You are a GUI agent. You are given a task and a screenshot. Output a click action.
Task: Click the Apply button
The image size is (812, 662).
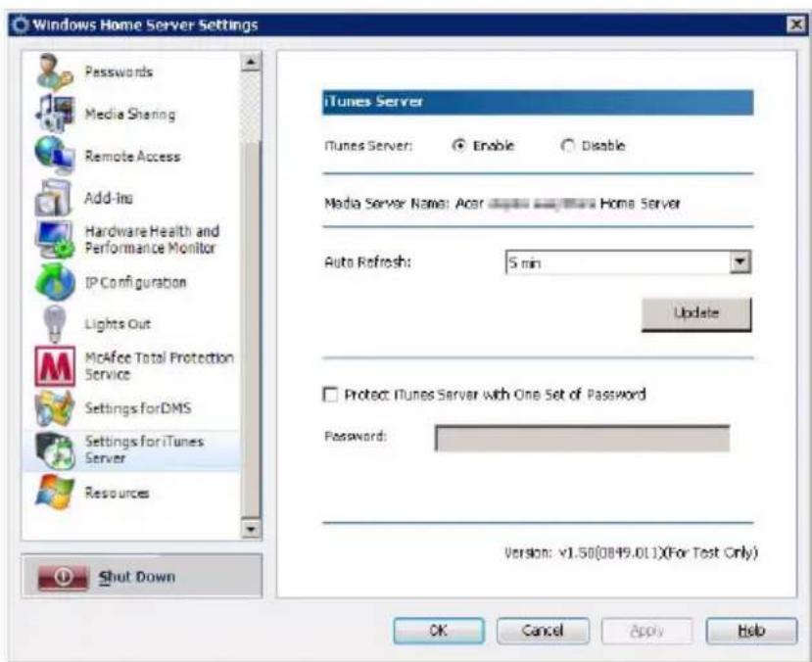click(x=646, y=631)
